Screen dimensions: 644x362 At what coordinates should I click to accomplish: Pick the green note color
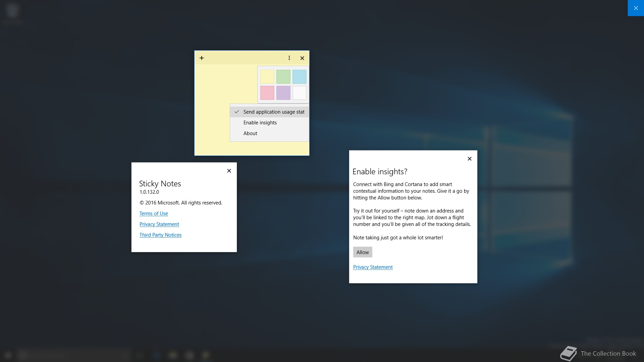283,77
